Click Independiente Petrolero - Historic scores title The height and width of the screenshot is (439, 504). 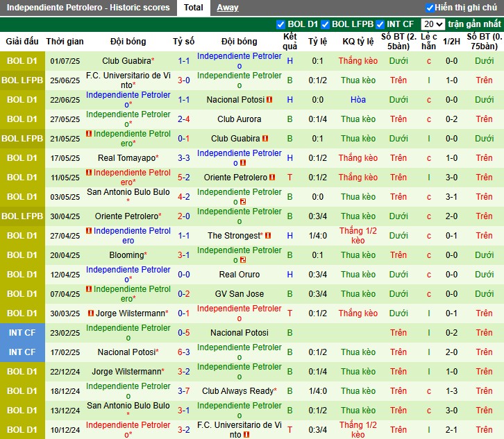coord(88,8)
